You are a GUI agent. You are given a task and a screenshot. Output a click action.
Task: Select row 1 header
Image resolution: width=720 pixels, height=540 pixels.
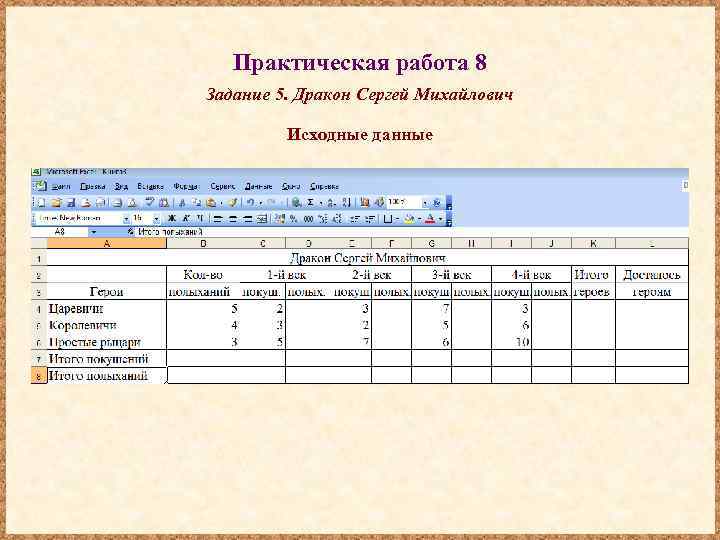pos(39,259)
